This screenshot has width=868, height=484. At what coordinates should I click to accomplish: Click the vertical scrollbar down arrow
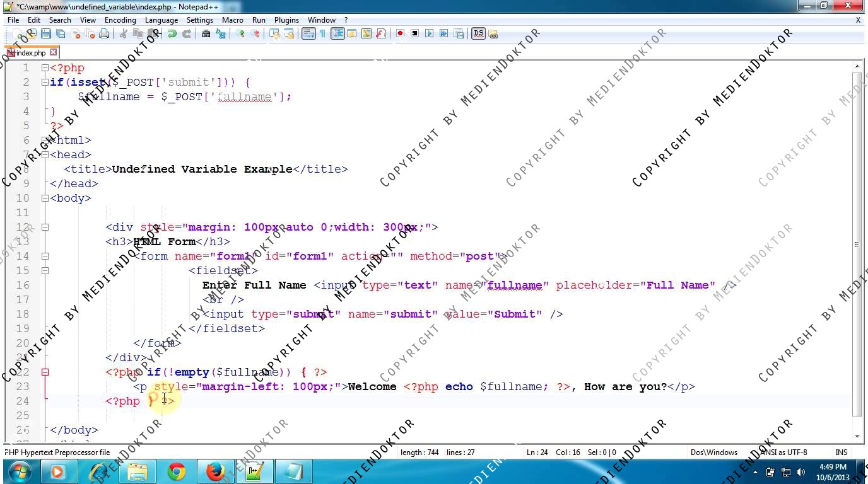pos(857,436)
